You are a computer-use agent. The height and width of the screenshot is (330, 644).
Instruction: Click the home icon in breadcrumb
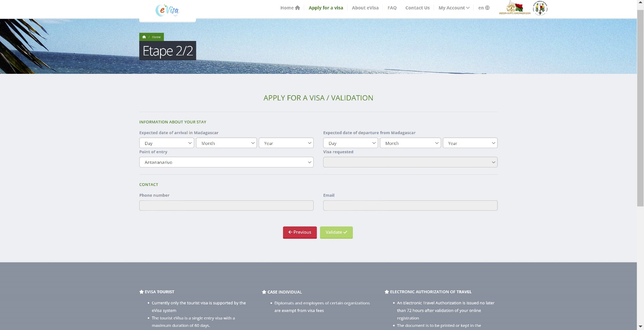[x=144, y=37]
